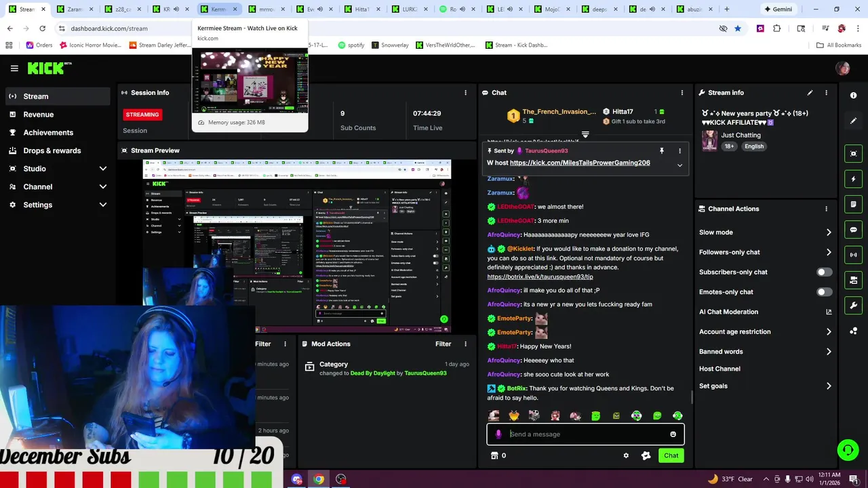Screen dimensions: 868x488
Task: Toggle the lightning bolt widget in right toolbar
Action: [x=854, y=179]
